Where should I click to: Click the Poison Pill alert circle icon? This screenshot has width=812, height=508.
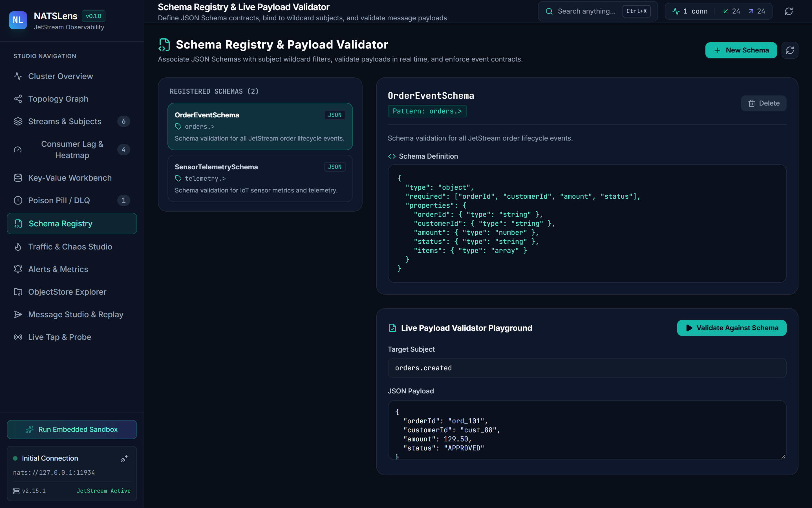point(18,200)
